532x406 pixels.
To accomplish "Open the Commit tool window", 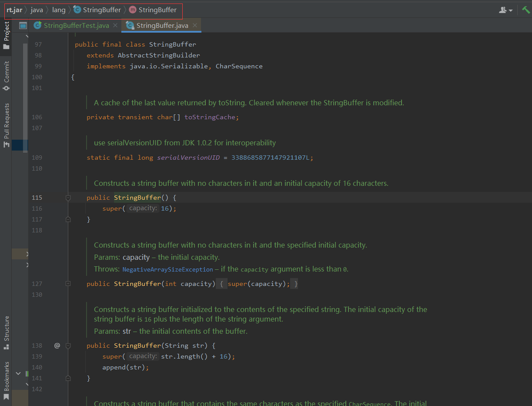I will [7, 76].
